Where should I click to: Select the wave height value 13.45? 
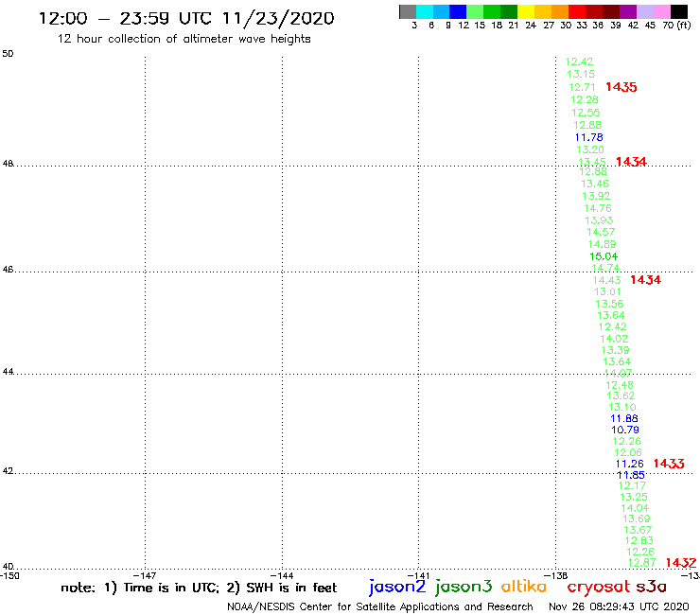point(592,162)
